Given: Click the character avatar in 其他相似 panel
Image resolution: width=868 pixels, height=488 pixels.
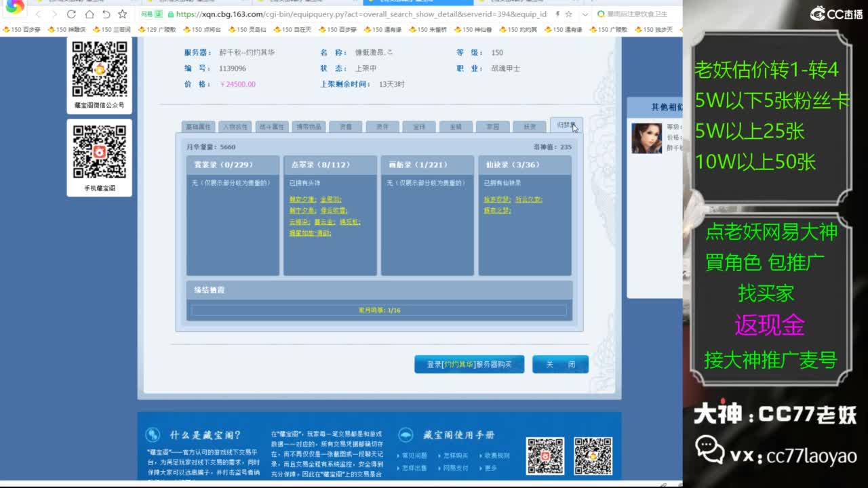Looking at the screenshot, I should tap(646, 138).
